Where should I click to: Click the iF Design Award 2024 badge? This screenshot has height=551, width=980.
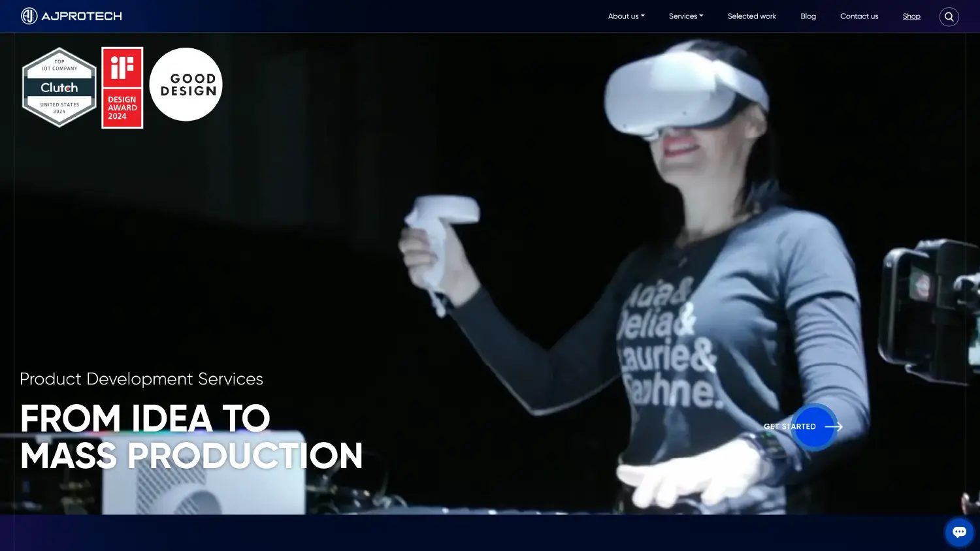click(122, 87)
